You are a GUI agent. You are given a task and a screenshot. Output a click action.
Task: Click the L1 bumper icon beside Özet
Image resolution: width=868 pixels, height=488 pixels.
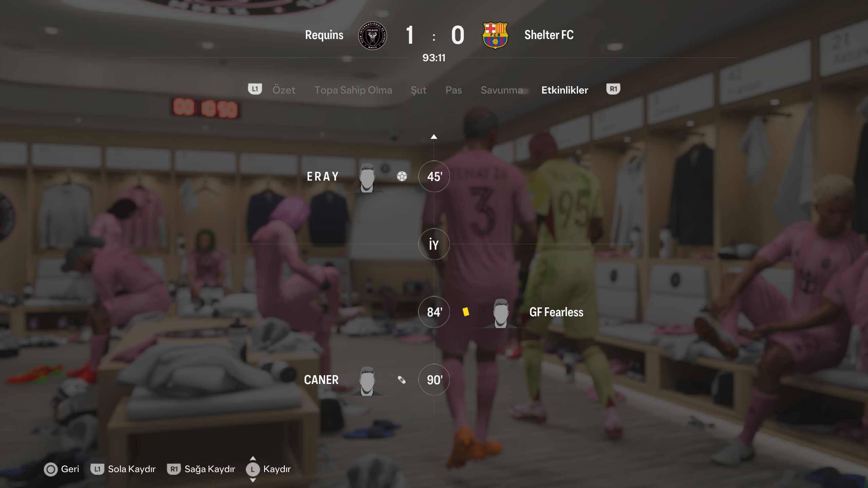pyautogui.click(x=255, y=89)
